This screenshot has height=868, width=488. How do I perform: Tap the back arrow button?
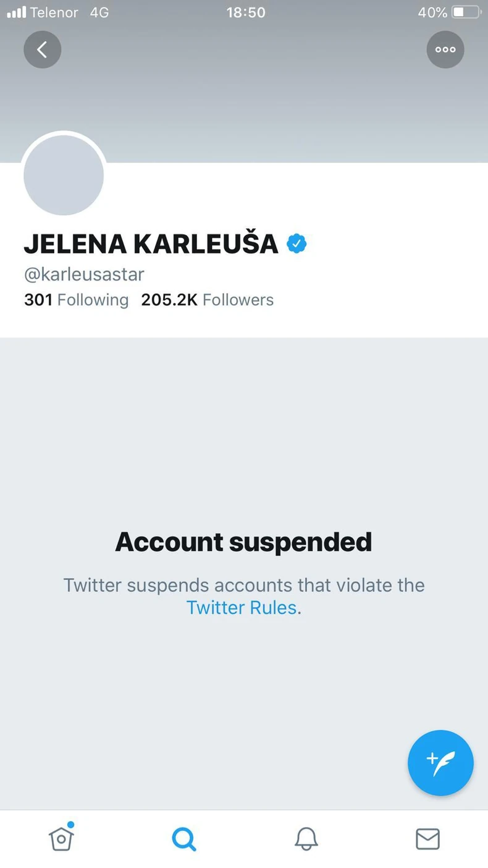(42, 49)
